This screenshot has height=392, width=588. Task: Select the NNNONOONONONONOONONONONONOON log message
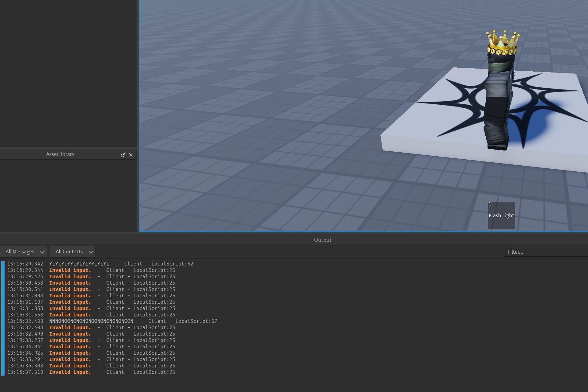tap(91, 321)
